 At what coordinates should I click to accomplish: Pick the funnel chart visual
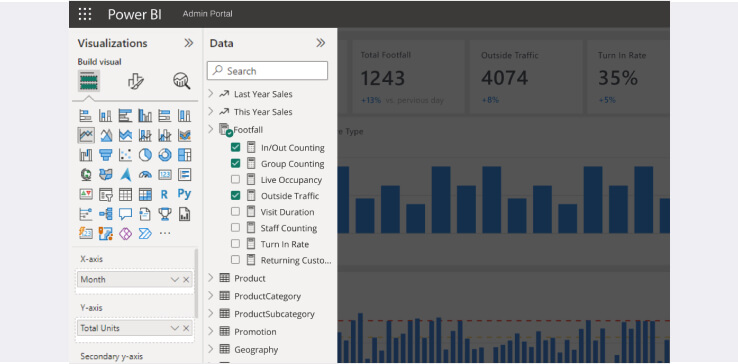105,155
